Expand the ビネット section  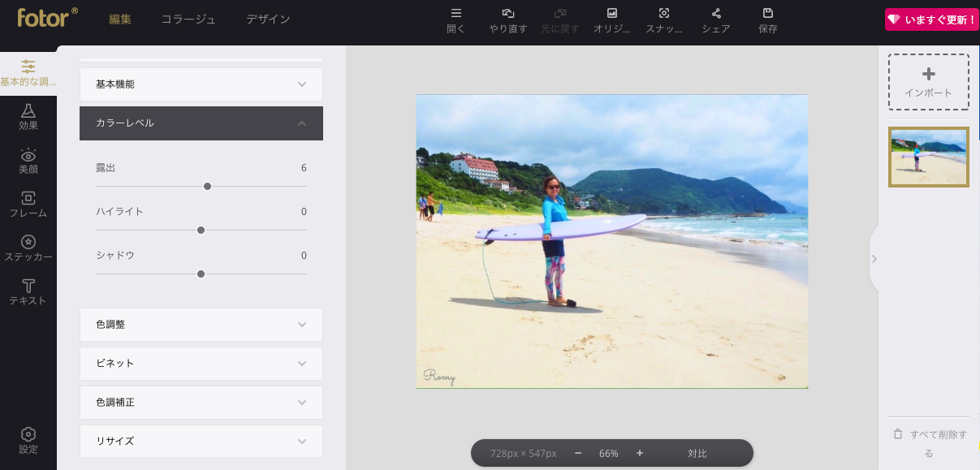pos(201,364)
